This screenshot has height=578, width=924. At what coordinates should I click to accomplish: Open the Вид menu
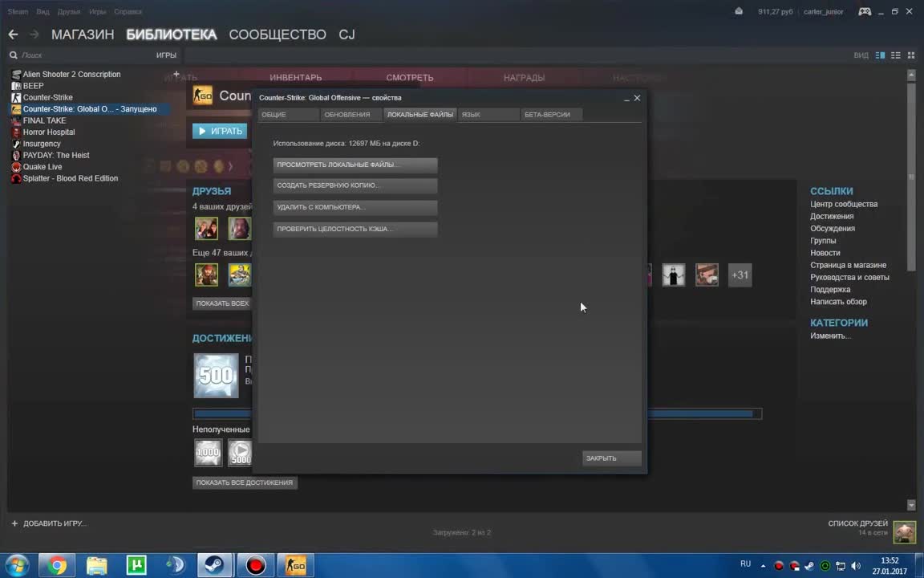(x=43, y=12)
